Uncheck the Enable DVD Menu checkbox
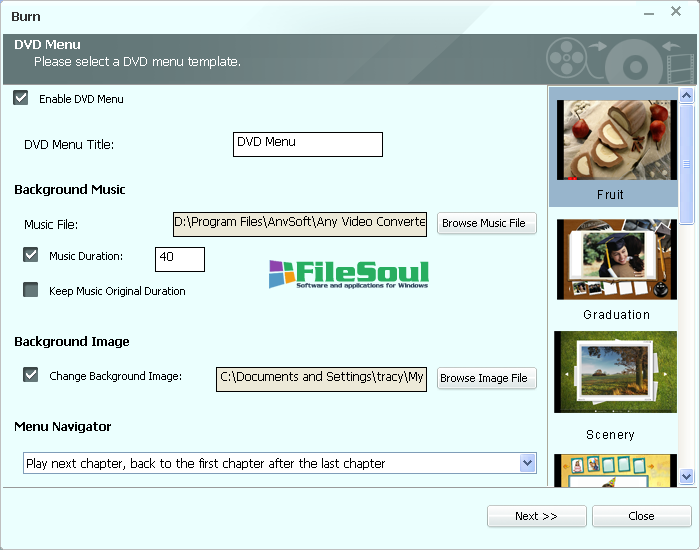 [x=21, y=98]
